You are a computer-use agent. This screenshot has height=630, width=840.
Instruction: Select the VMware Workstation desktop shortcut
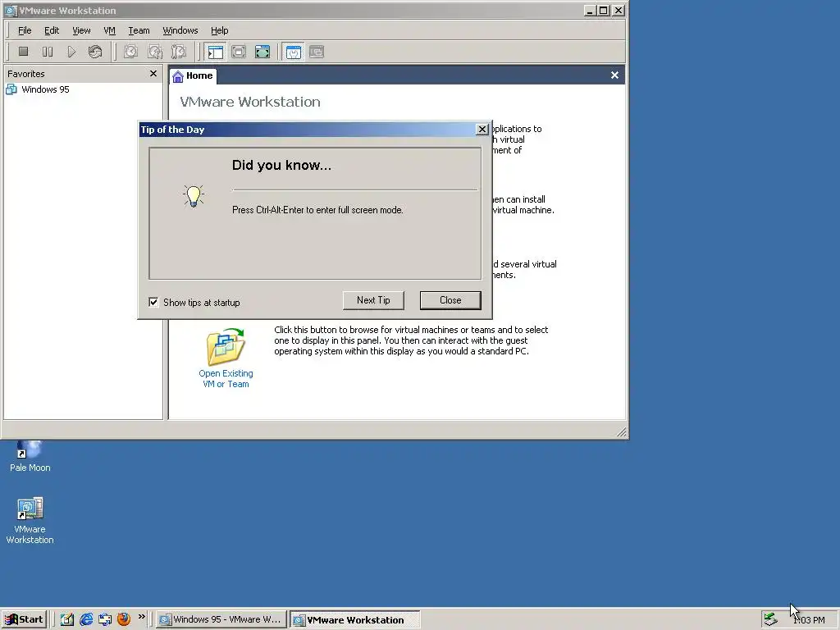[x=30, y=520]
